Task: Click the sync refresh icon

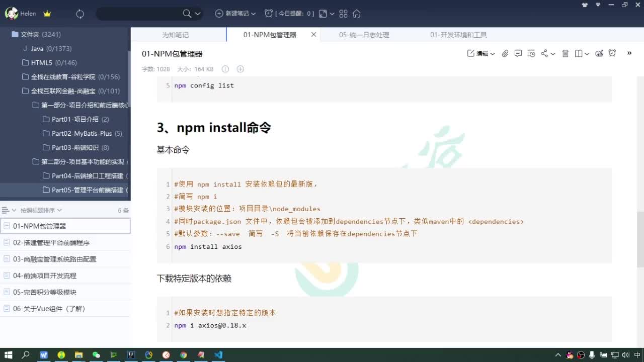Action: (x=80, y=14)
